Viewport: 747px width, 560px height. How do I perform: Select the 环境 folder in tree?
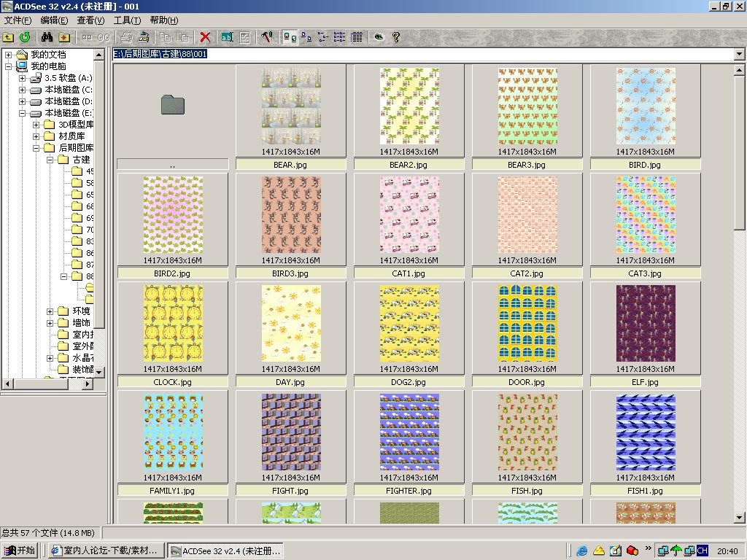(x=82, y=311)
